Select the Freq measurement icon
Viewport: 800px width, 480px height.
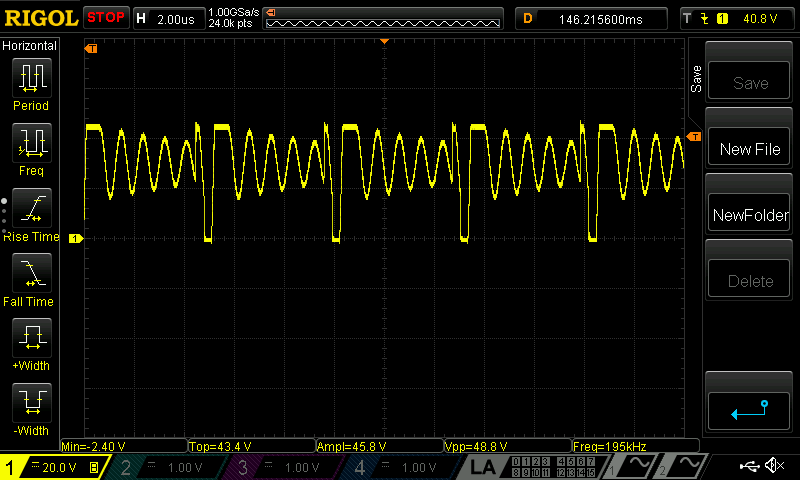click(x=32, y=142)
